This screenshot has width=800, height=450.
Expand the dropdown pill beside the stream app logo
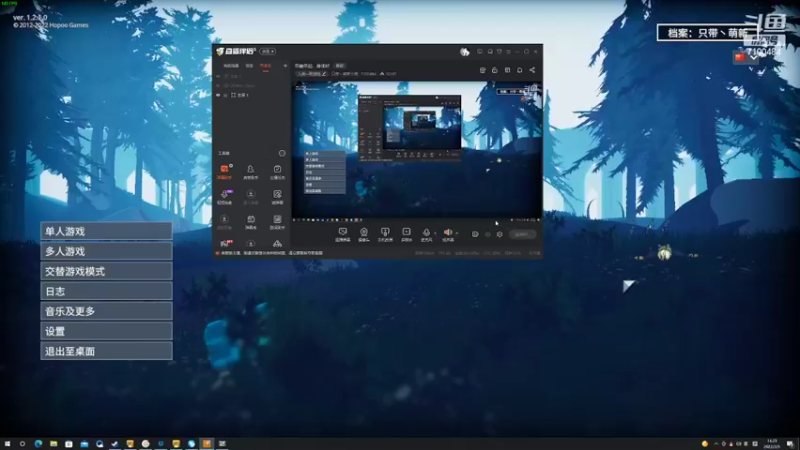click(x=267, y=52)
